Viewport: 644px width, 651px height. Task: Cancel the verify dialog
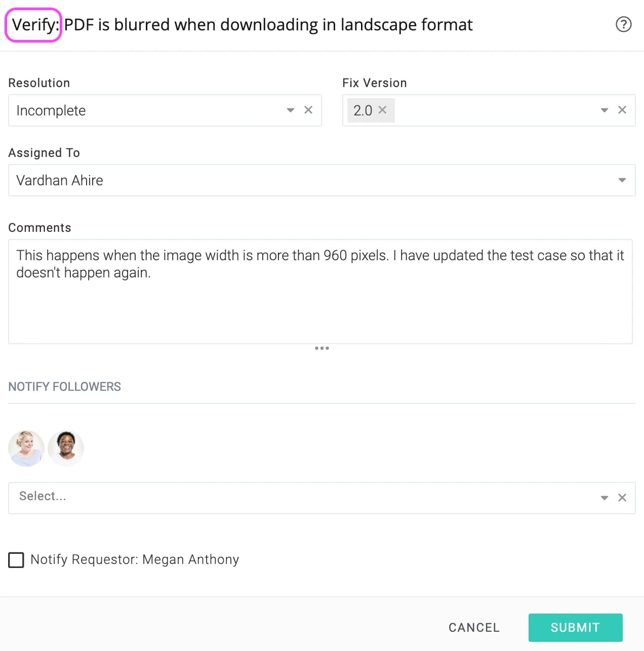click(474, 628)
